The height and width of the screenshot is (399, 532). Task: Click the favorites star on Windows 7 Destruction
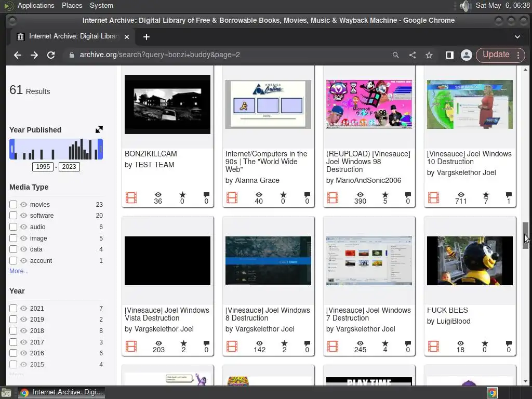click(x=385, y=343)
